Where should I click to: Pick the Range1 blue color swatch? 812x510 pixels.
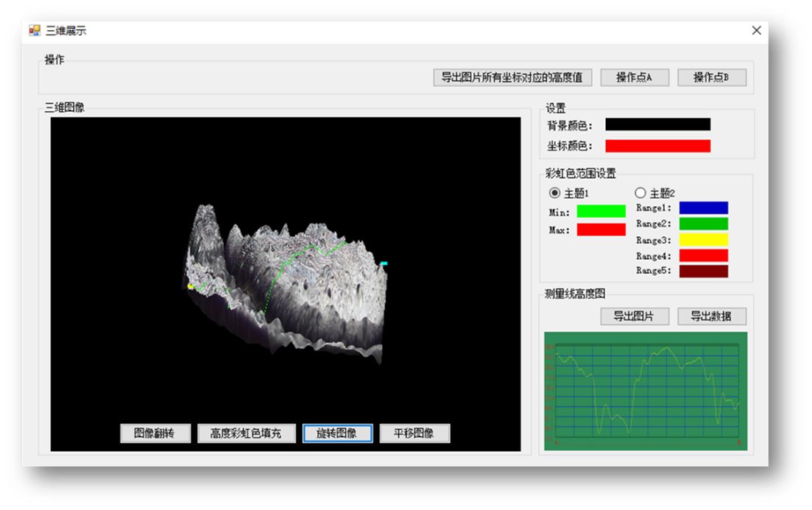coord(704,208)
